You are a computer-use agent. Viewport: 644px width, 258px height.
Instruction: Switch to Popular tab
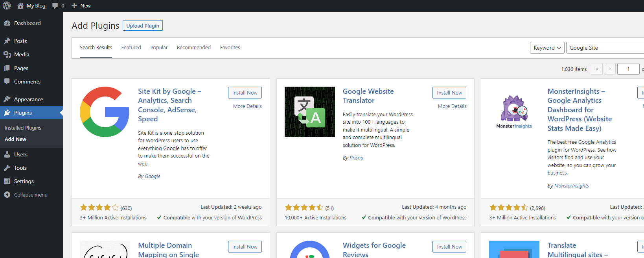159,48
